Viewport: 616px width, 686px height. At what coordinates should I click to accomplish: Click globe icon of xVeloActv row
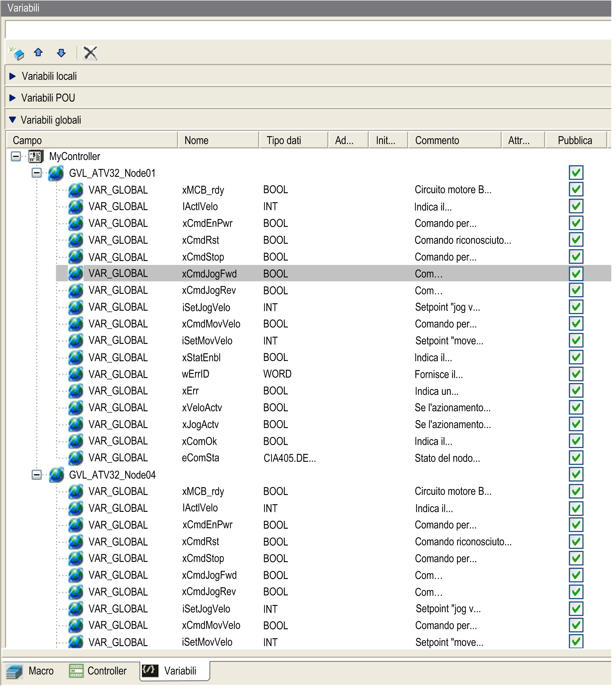(76, 408)
